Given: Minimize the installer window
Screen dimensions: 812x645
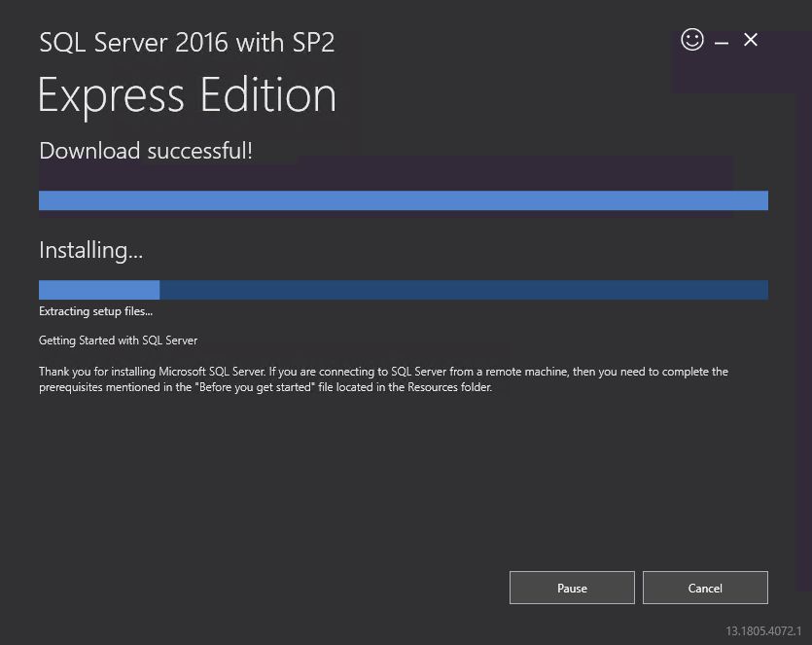Looking at the screenshot, I should 721,40.
